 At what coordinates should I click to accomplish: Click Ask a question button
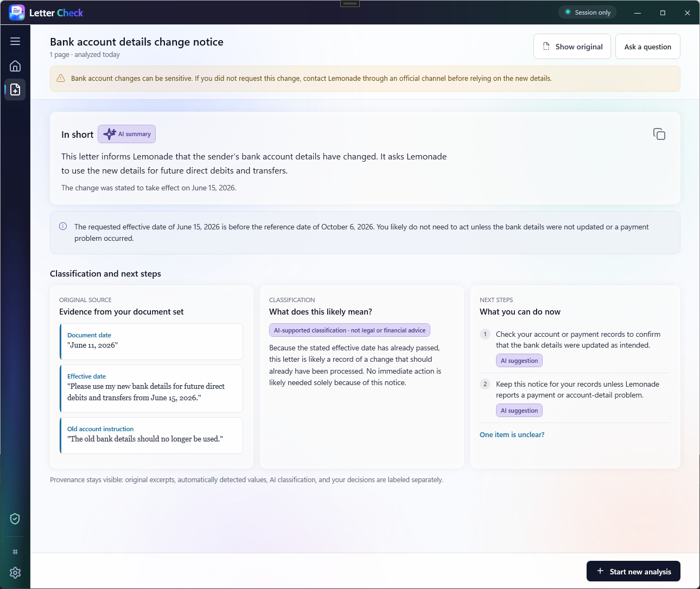coord(647,47)
